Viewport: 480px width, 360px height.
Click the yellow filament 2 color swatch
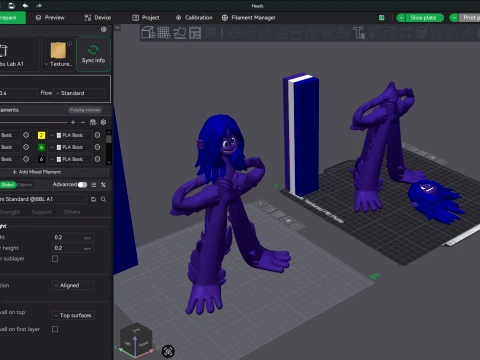(41, 135)
